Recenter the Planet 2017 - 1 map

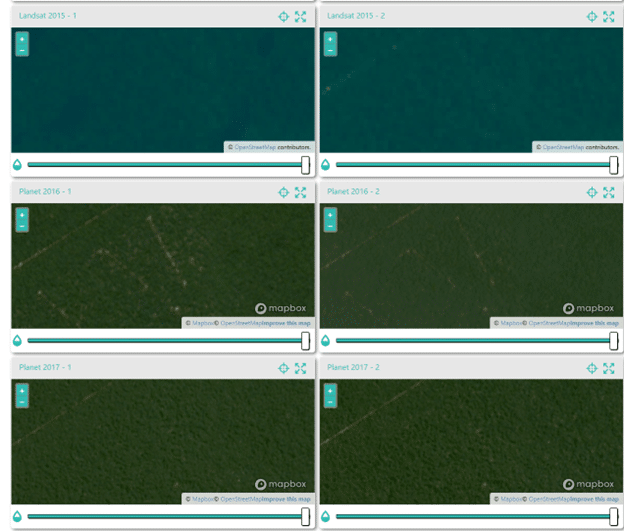coord(283,369)
